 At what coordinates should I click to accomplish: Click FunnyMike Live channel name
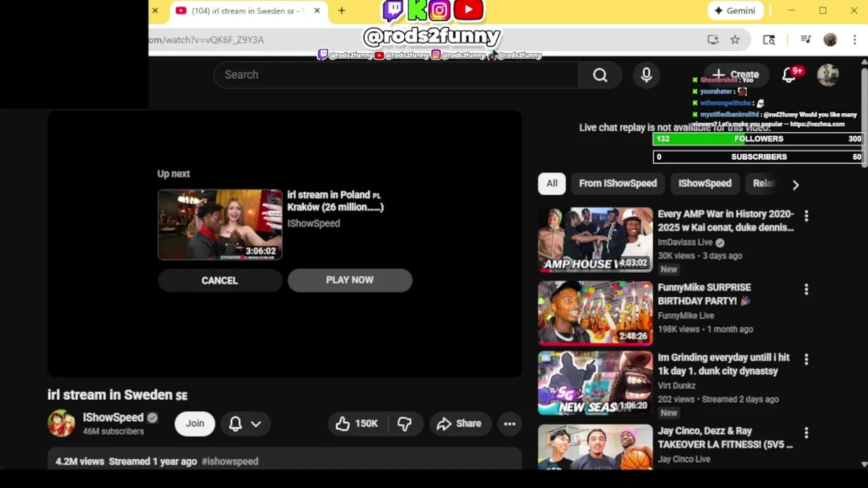[x=686, y=316]
